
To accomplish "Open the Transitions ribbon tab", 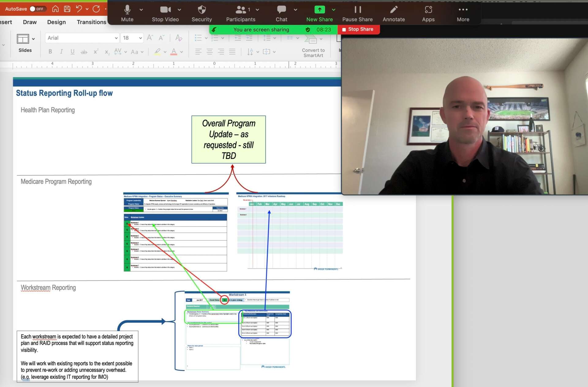I will click(x=91, y=22).
